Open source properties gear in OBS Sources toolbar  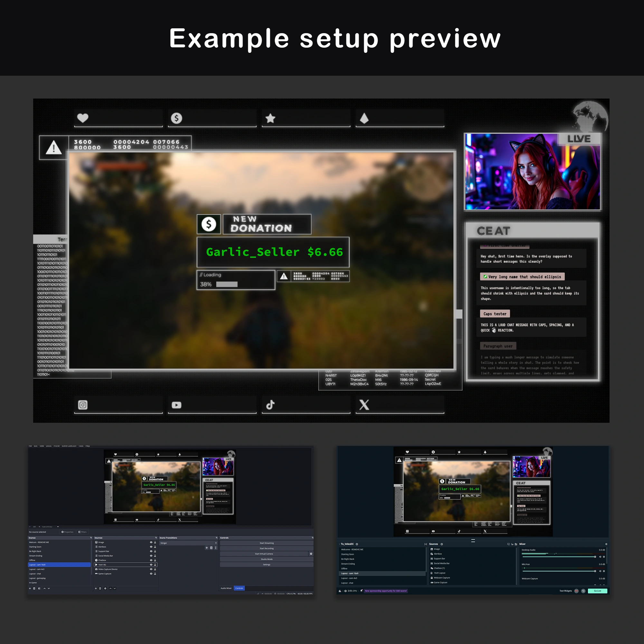[105, 588]
